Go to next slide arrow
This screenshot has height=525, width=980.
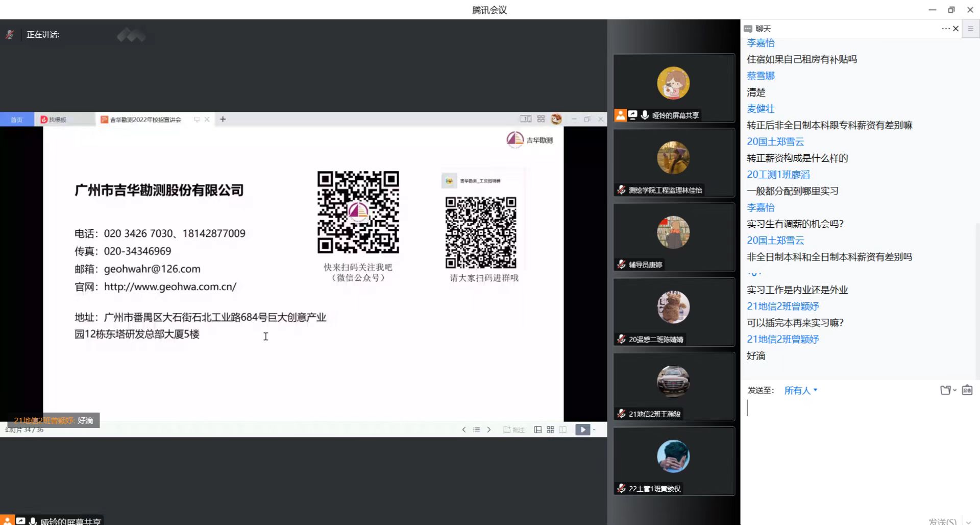coord(489,429)
